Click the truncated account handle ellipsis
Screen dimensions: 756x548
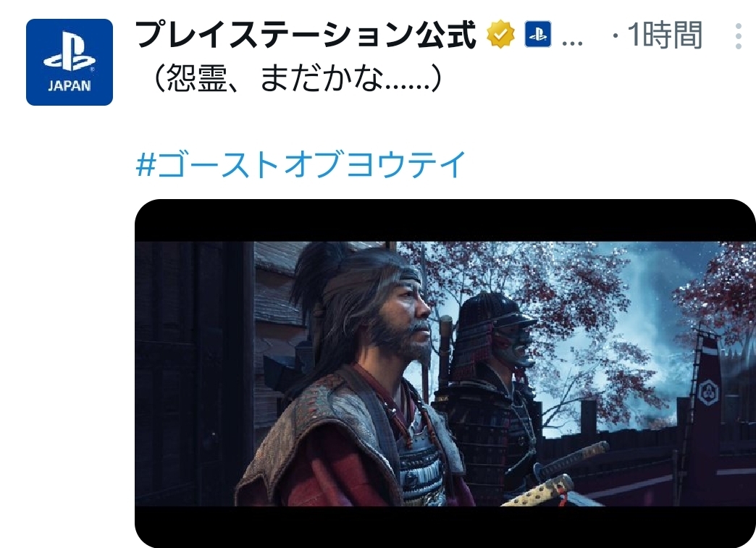pyautogui.click(x=572, y=43)
